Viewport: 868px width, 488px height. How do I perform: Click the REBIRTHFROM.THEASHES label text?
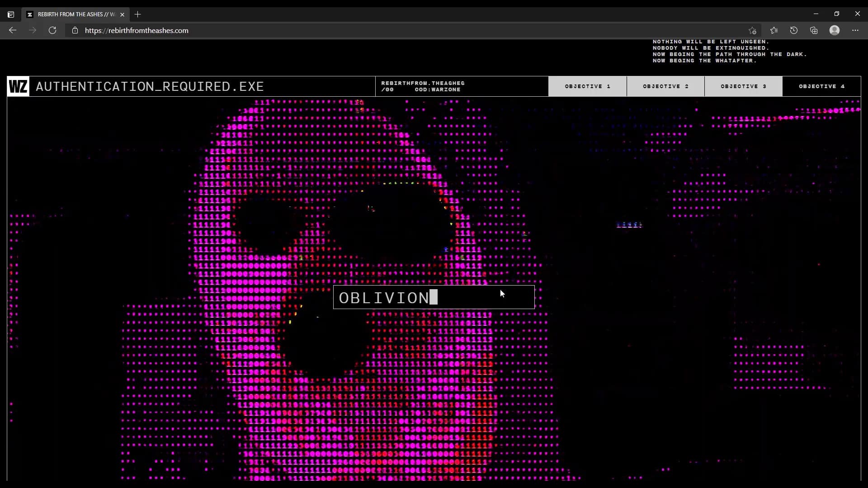pos(423,83)
